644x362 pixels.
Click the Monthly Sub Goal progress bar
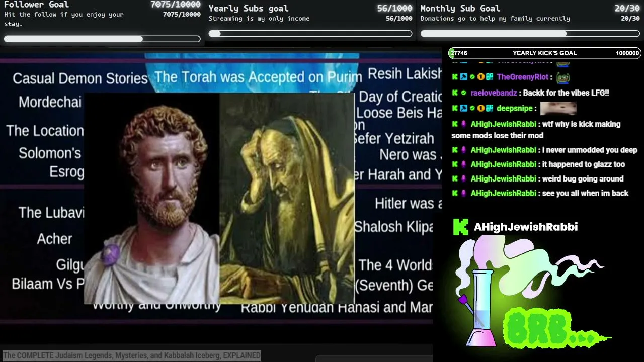[x=530, y=34]
